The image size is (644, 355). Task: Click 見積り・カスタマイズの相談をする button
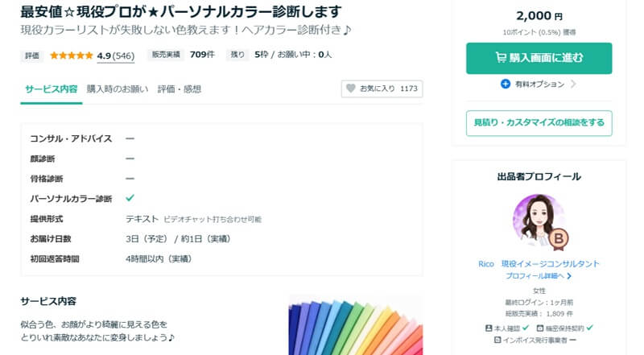[x=539, y=122]
